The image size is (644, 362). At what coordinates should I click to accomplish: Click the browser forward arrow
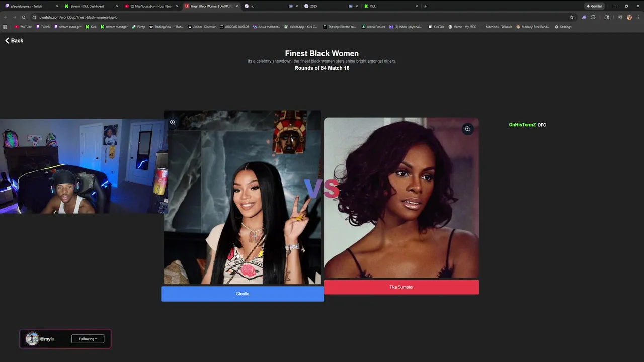(x=14, y=17)
